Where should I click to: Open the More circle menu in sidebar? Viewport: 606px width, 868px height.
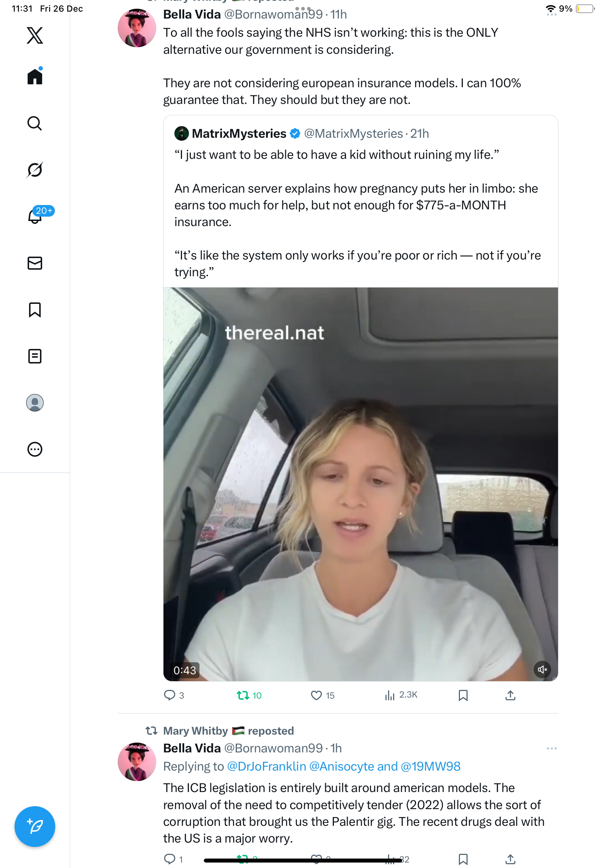35,449
